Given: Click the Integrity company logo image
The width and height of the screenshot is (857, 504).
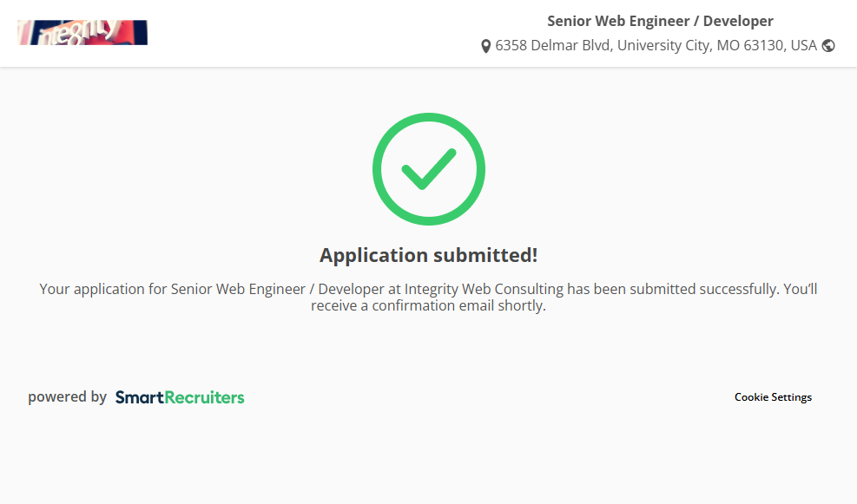Looking at the screenshot, I should coord(82,33).
